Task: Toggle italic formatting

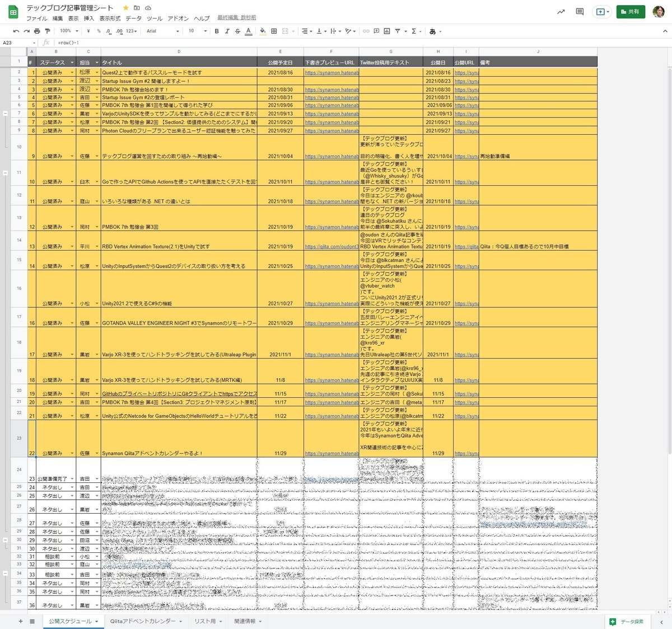Action: tap(227, 31)
